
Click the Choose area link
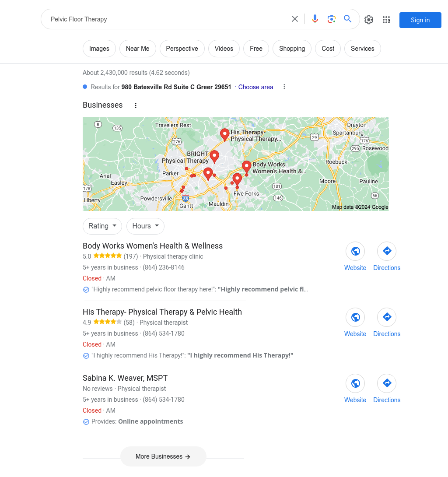click(x=255, y=87)
